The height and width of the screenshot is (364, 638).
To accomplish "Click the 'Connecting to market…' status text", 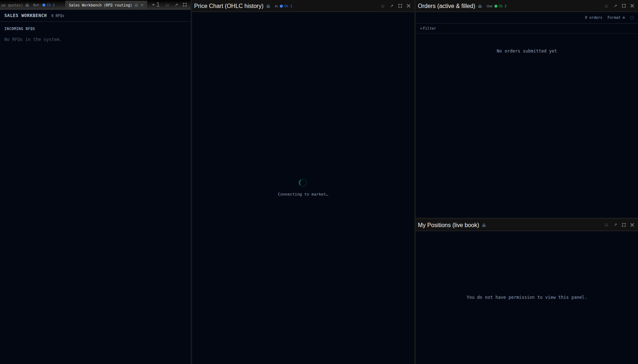I will coord(303,194).
